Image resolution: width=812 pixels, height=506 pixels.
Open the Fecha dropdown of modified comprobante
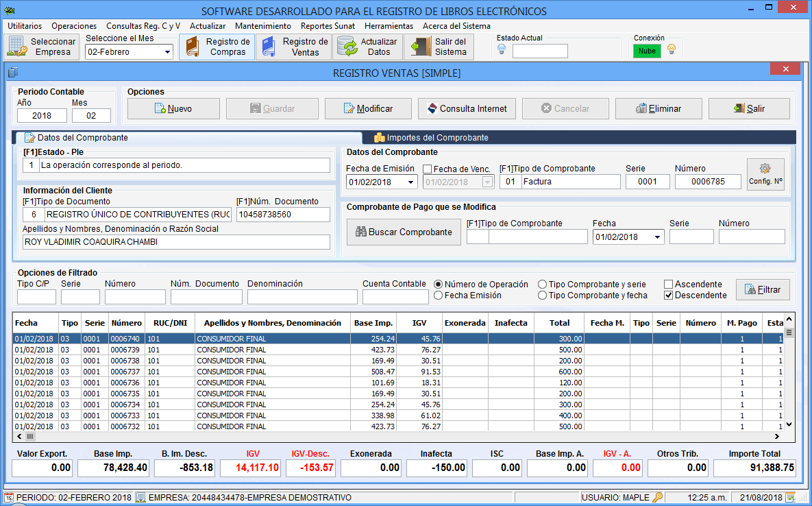coord(658,237)
